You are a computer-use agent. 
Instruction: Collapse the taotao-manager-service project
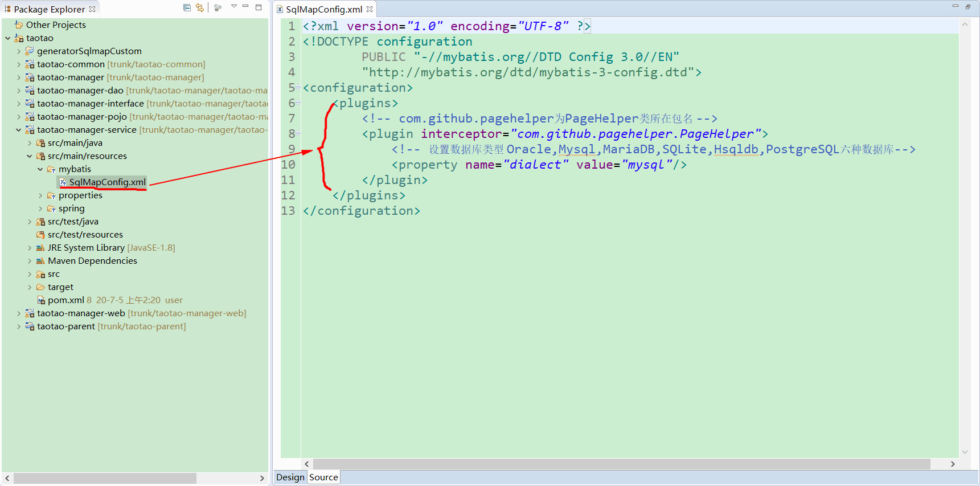point(18,130)
